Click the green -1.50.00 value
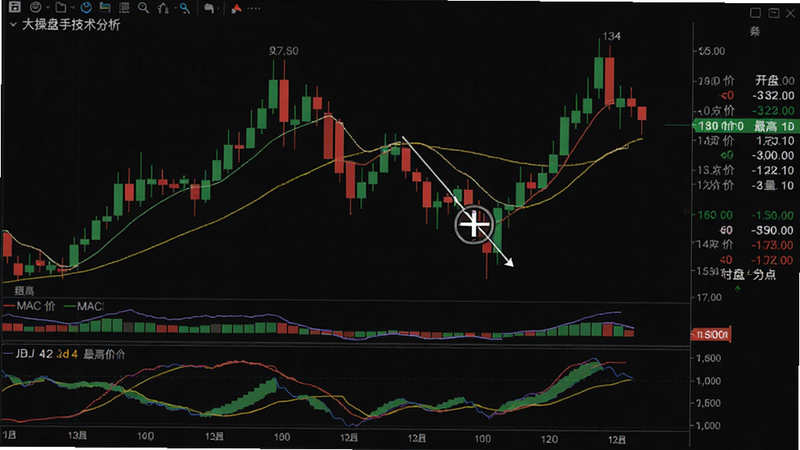This screenshot has width=800, height=450. click(773, 215)
